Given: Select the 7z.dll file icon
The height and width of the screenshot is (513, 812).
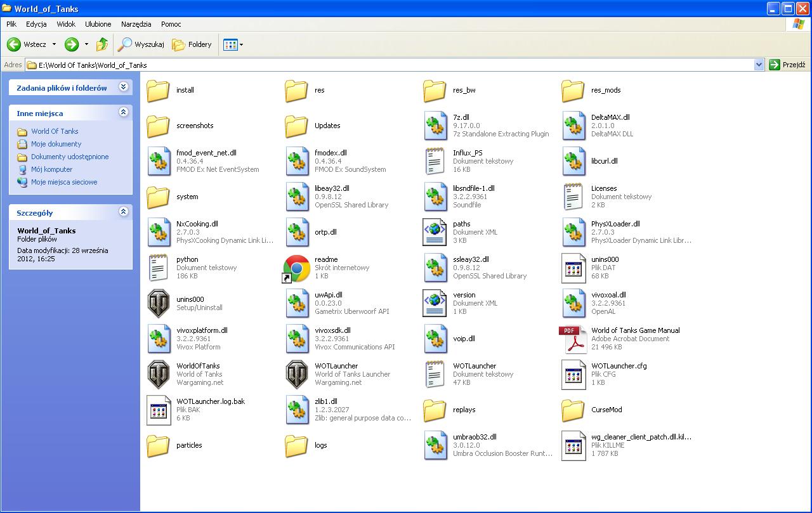Looking at the screenshot, I should 435,126.
